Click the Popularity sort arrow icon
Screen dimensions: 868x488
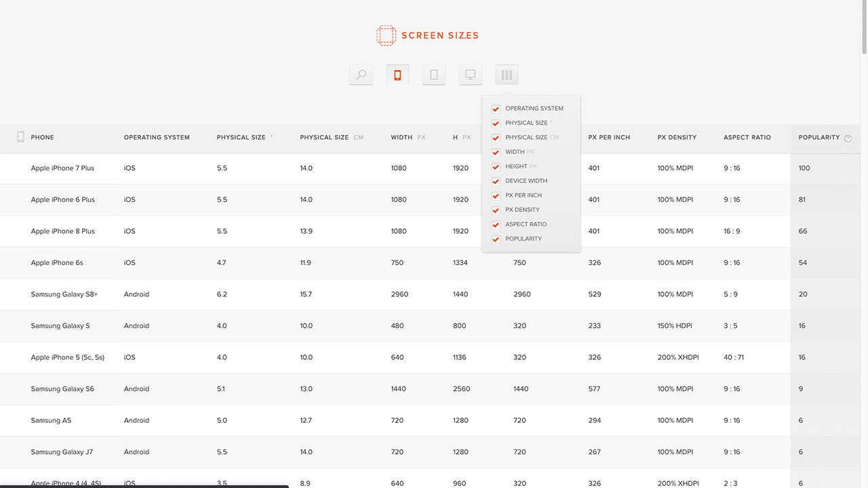tap(848, 138)
